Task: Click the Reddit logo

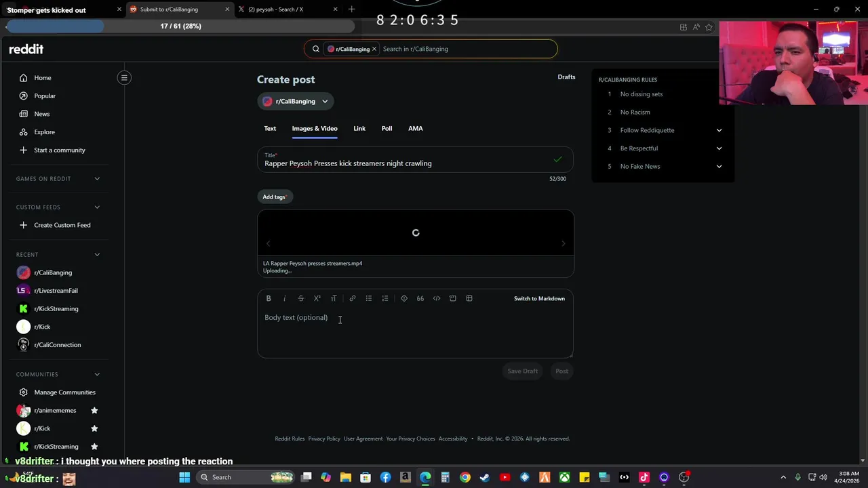Action: tap(26, 49)
